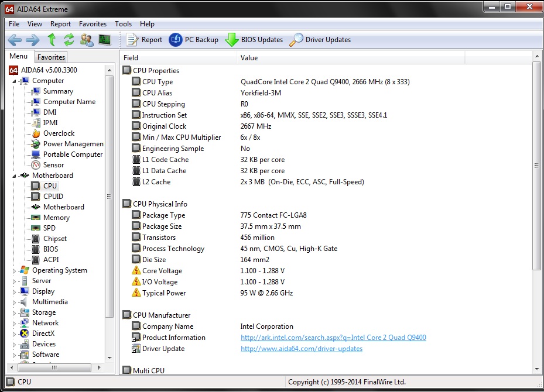The image size is (544, 392).
Task: Click the tree pane horizontal scrollbar thumb
Action: click(54, 367)
